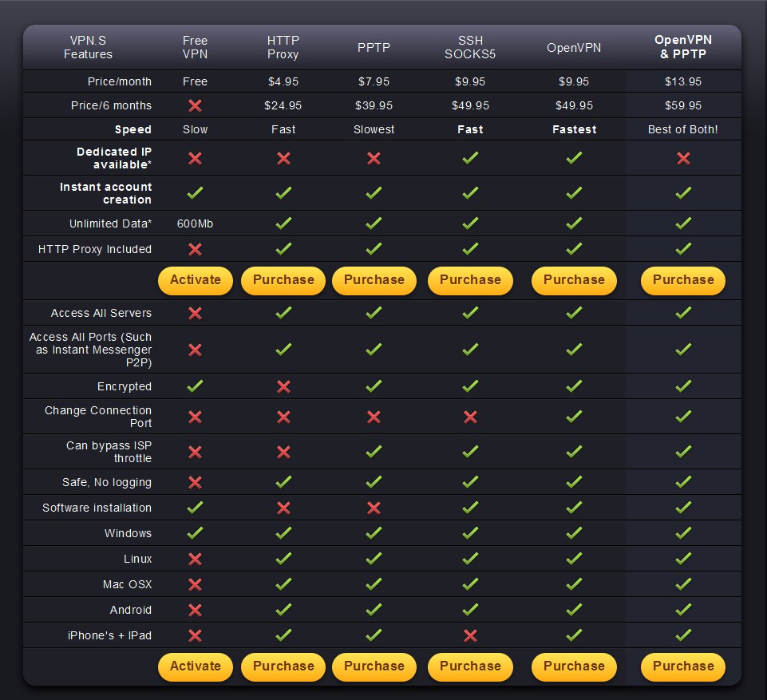Click bottom Purchase button for OpenVPN
Screen dimensions: 767x700
(x=574, y=666)
